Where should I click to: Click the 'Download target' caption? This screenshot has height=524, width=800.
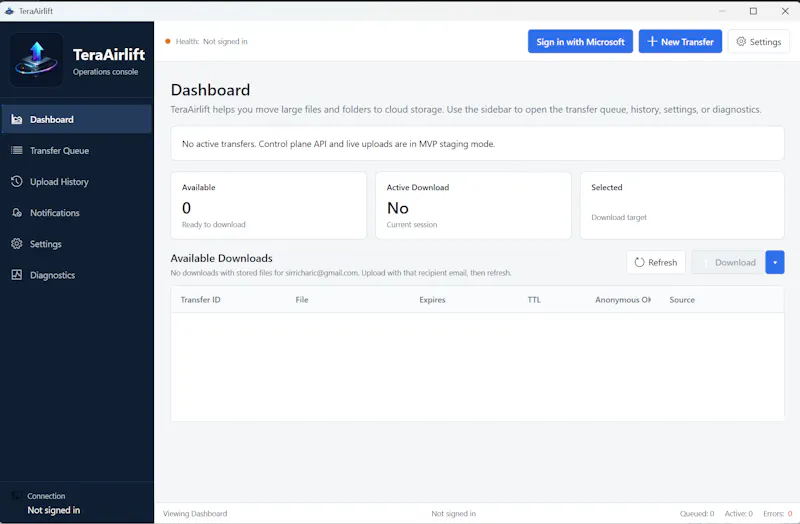pyautogui.click(x=618, y=217)
